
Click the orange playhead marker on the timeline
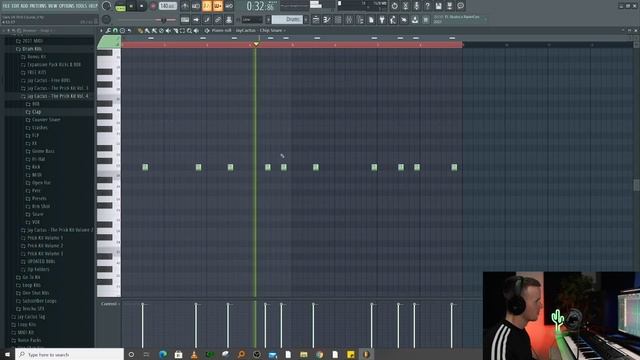pyautogui.click(x=256, y=44)
